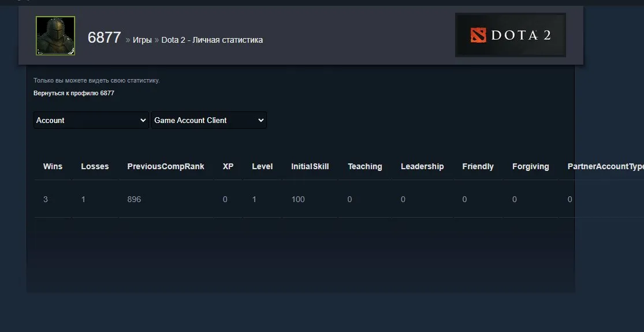
Task: Click the Leadership column header
Action: click(x=422, y=167)
